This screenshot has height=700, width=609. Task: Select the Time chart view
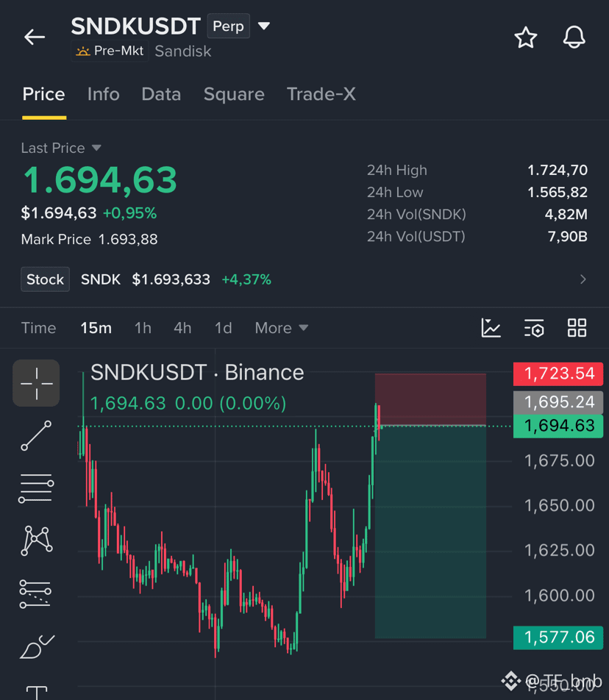click(39, 328)
